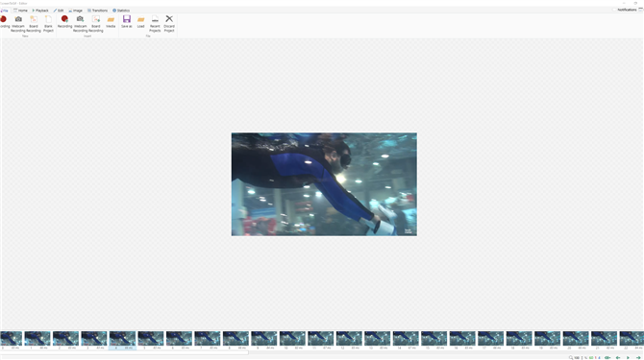644x360 pixels.
Task: Play the animation preview
Action: click(628, 357)
